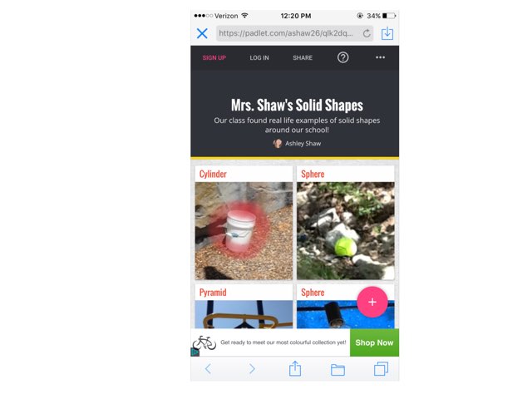532x399 pixels.
Task: Tap the pink plus add post button
Action: click(x=372, y=302)
